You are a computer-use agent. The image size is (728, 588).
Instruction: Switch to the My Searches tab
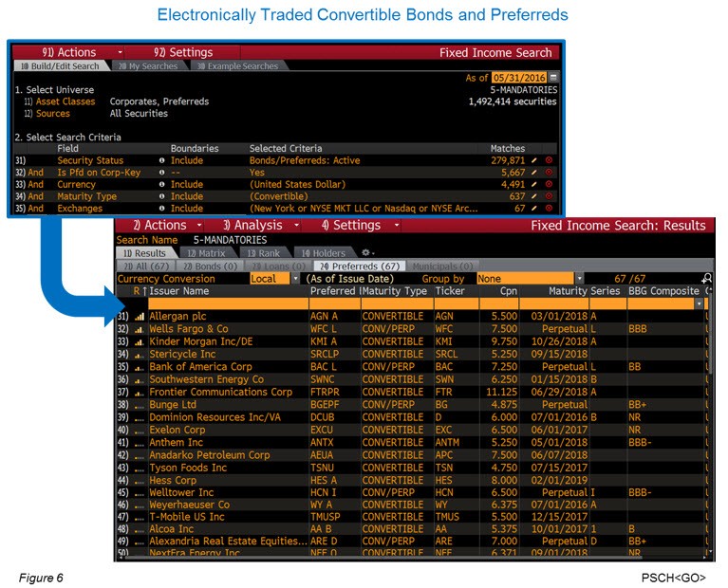click(x=149, y=66)
